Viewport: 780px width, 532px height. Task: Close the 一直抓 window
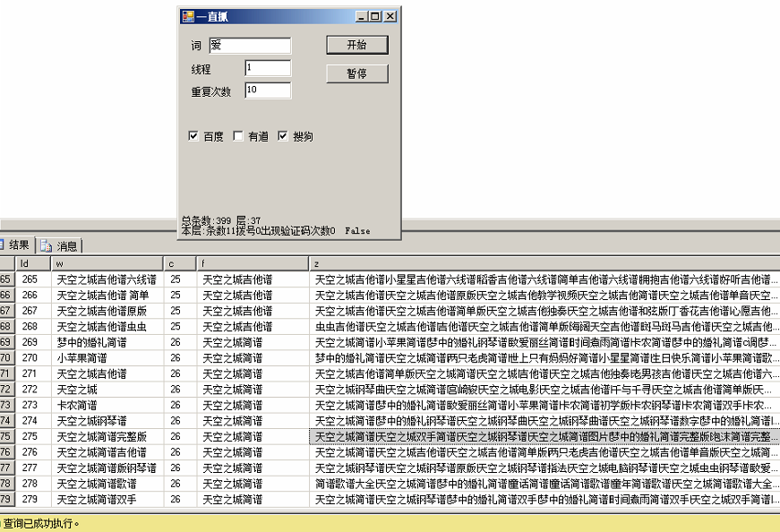[391, 16]
